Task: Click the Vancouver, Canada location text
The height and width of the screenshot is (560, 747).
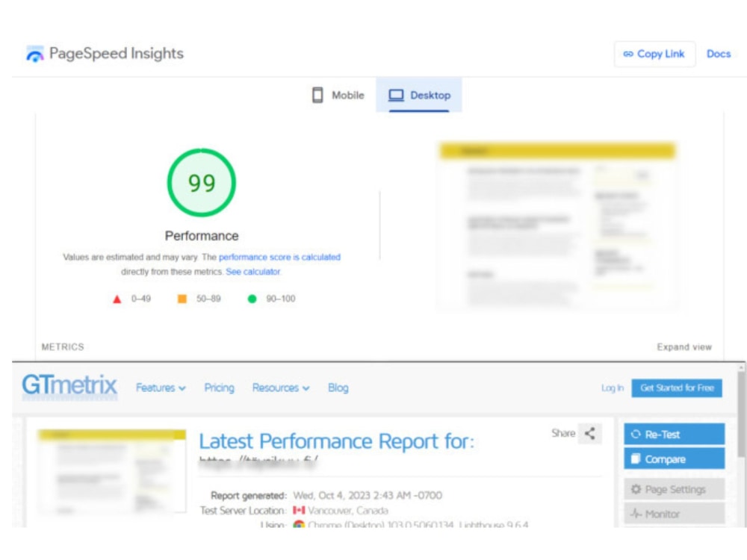Action: coord(348,511)
